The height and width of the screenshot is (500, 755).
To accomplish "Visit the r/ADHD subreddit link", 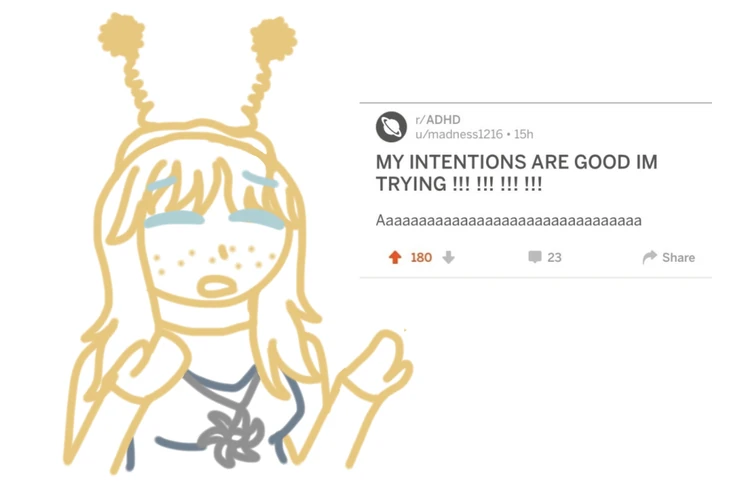I will (438, 119).
